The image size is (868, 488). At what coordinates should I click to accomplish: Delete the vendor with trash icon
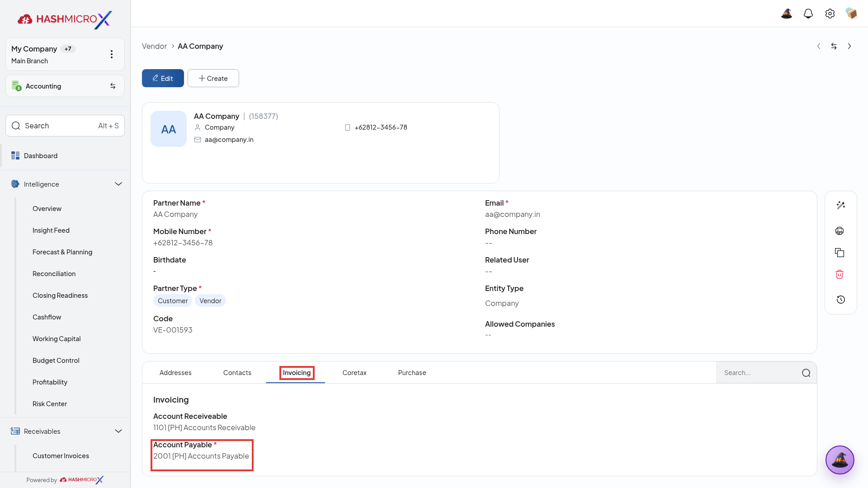[840, 274]
